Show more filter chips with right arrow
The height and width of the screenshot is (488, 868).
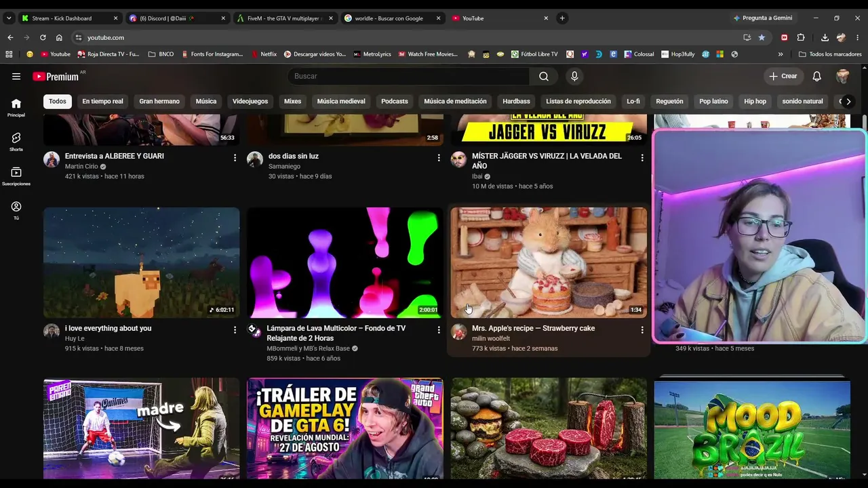point(848,102)
